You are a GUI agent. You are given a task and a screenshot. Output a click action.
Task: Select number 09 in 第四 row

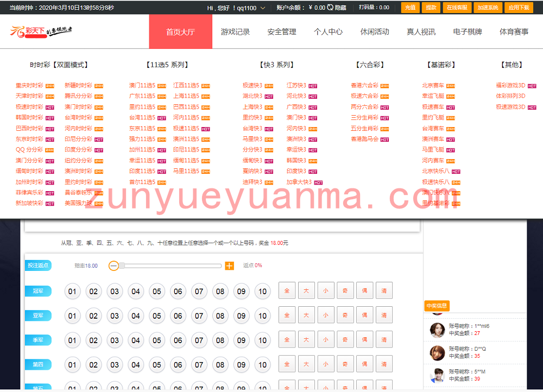coord(242,365)
